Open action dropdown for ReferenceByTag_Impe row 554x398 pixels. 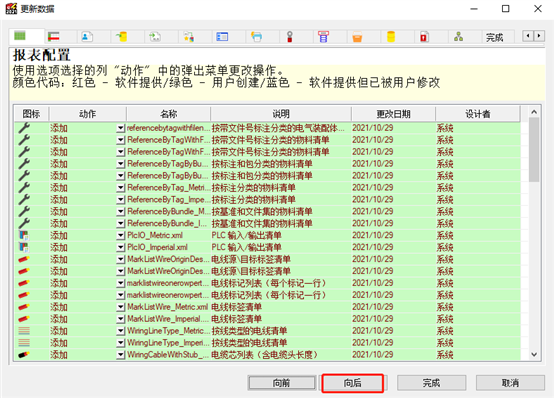click(x=121, y=200)
